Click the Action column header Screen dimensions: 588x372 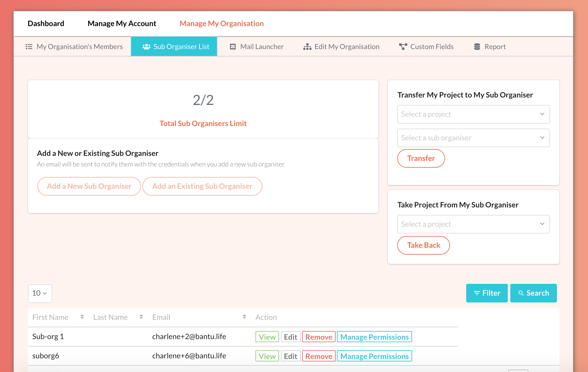tap(266, 317)
